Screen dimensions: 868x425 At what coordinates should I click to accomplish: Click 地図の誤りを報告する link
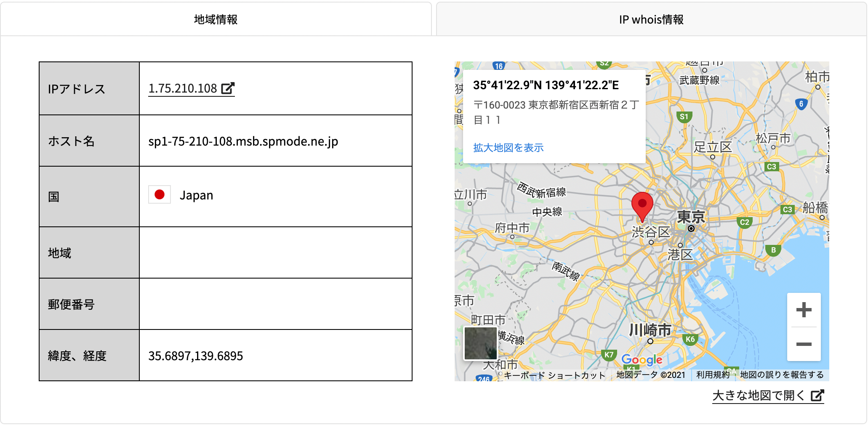tap(782, 375)
